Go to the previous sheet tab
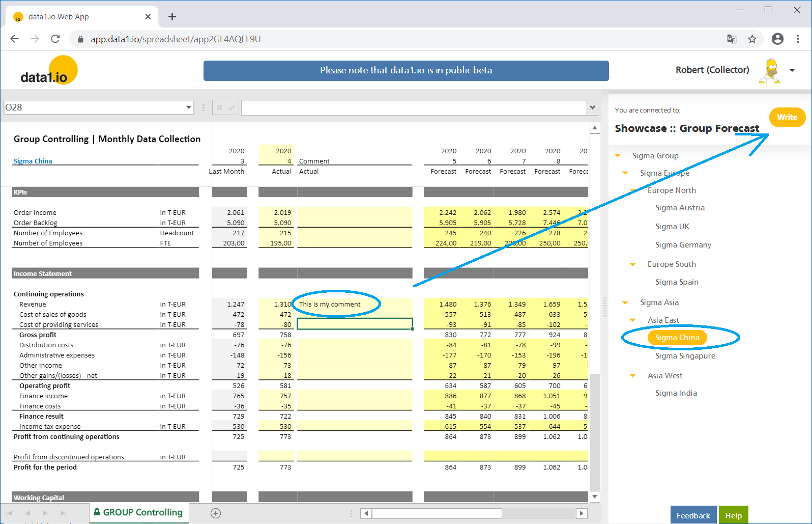This screenshot has height=524, width=812. click(x=27, y=513)
